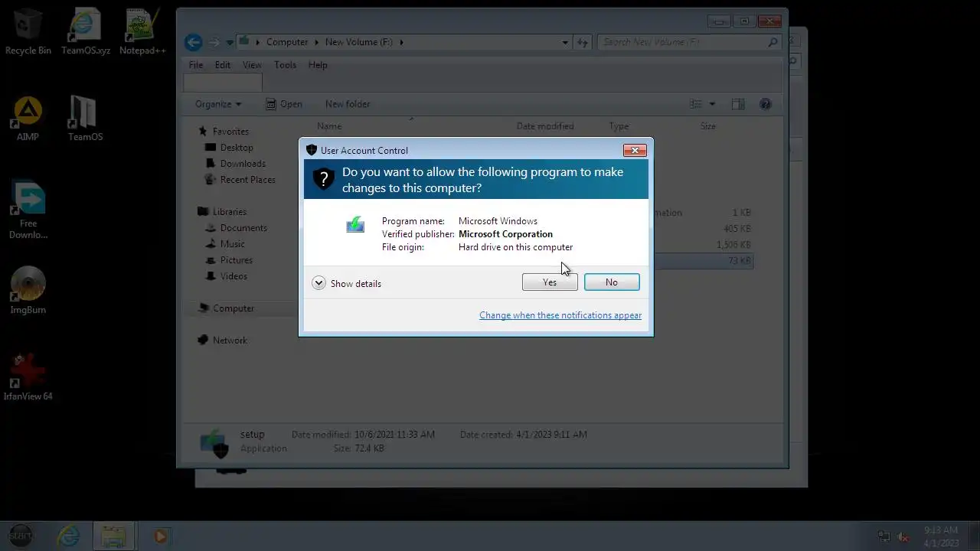This screenshot has height=551, width=980.
Task: Select Recent Places in navigation pane
Action: [247, 180]
